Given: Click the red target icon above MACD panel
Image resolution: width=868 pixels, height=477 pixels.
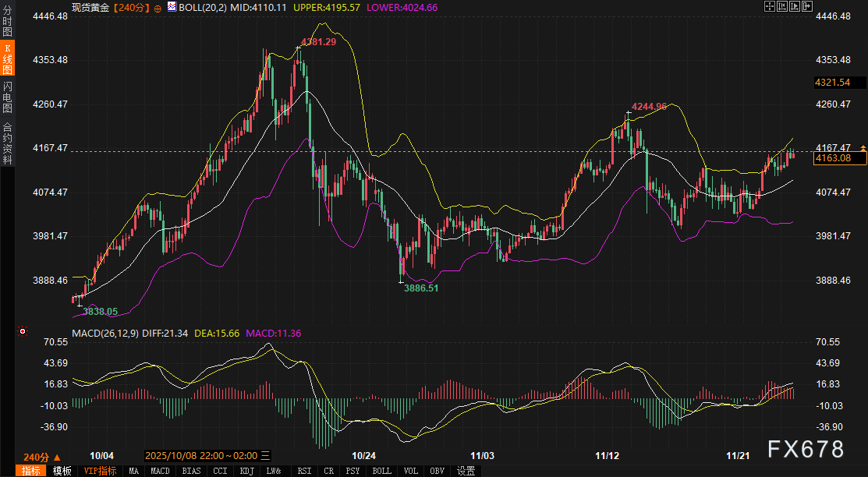Looking at the screenshot, I should 23,331.
